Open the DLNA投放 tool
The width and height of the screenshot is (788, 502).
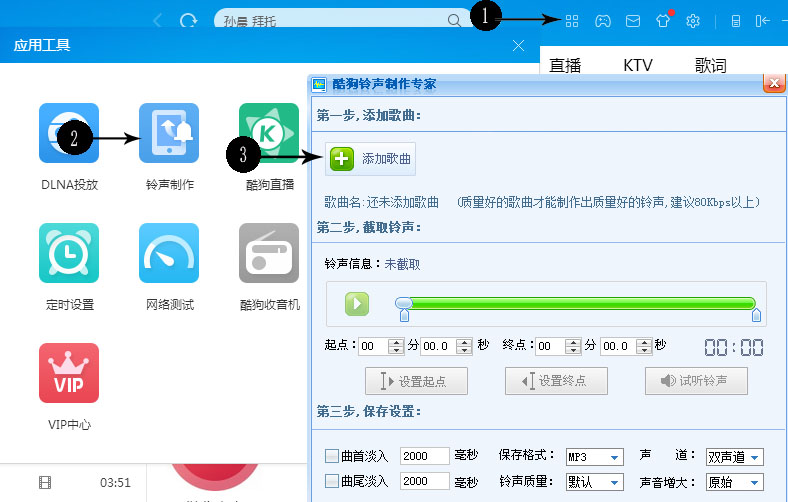tap(69, 133)
